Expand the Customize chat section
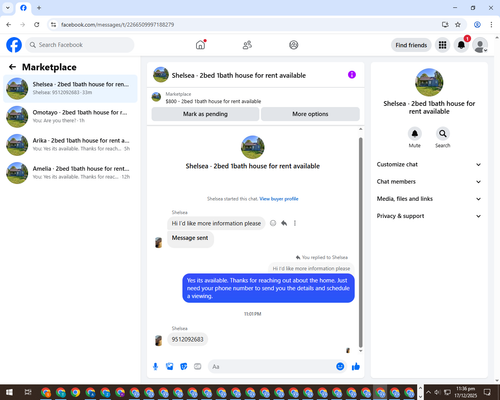Viewport: 500px width, 400px height. click(x=429, y=164)
